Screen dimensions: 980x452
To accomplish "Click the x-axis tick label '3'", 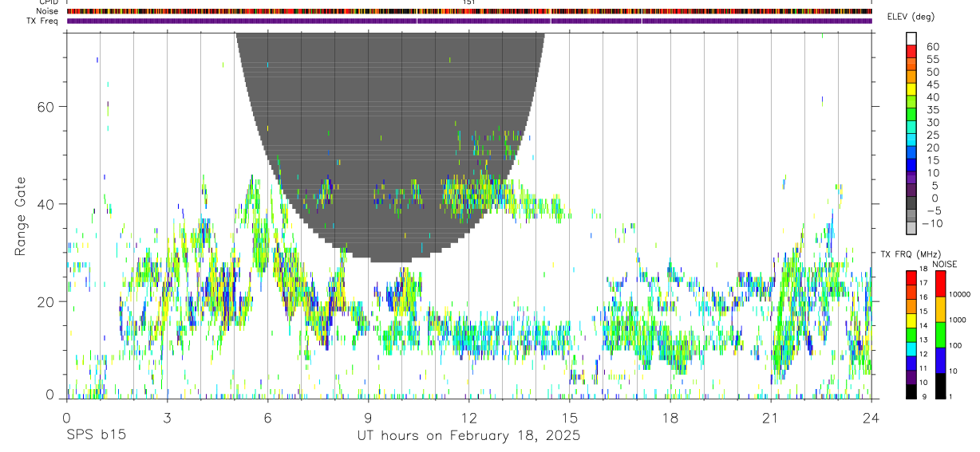I will pyautogui.click(x=167, y=418).
